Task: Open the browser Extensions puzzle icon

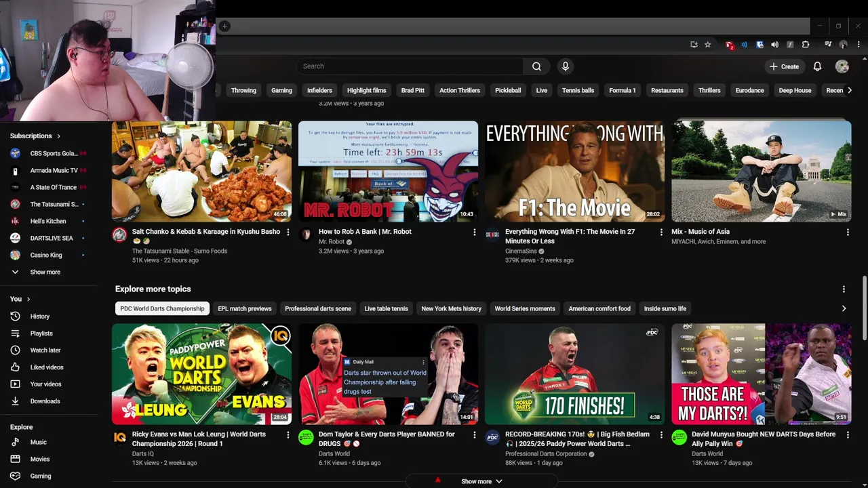Action: pyautogui.click(x=806, y=45)
